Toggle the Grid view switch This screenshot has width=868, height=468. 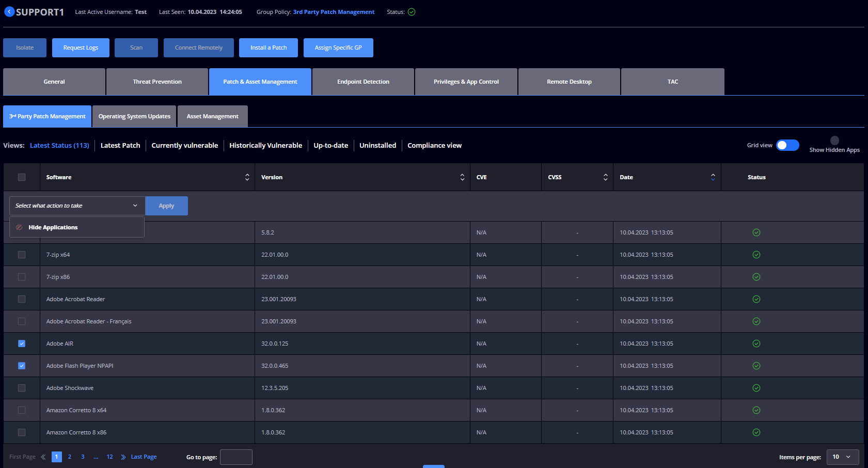point(787,145)
